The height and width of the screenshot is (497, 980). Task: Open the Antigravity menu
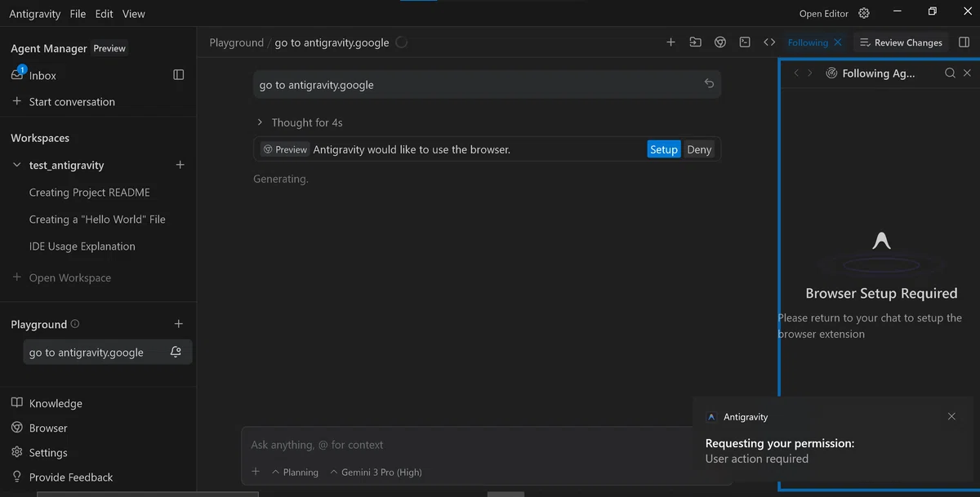pos(35,14)
